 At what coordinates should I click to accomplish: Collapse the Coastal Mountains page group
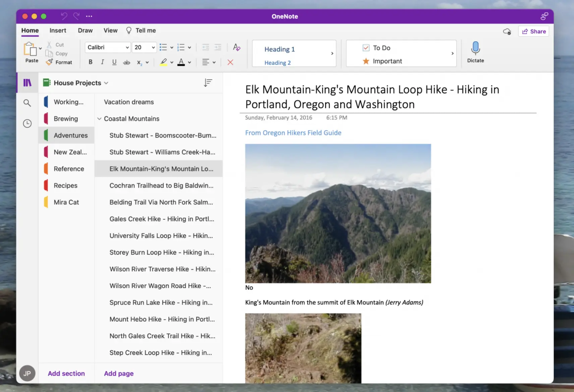99,119
